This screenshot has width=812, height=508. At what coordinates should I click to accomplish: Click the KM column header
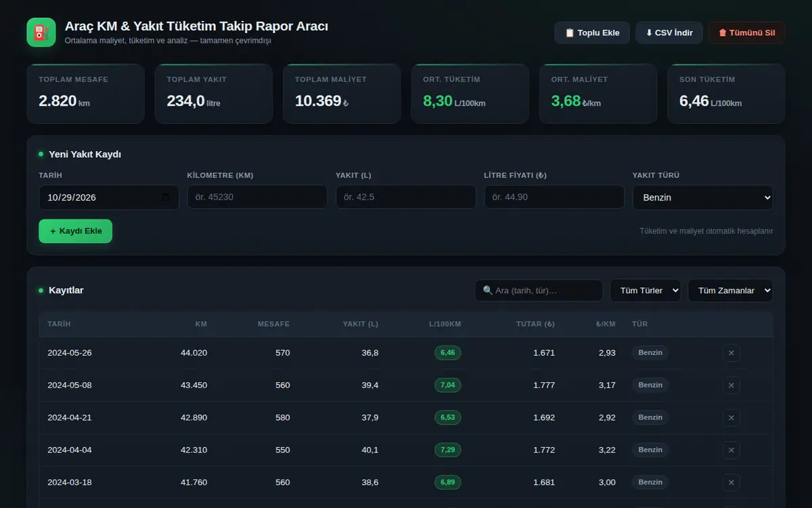click(x=201, y=324)
